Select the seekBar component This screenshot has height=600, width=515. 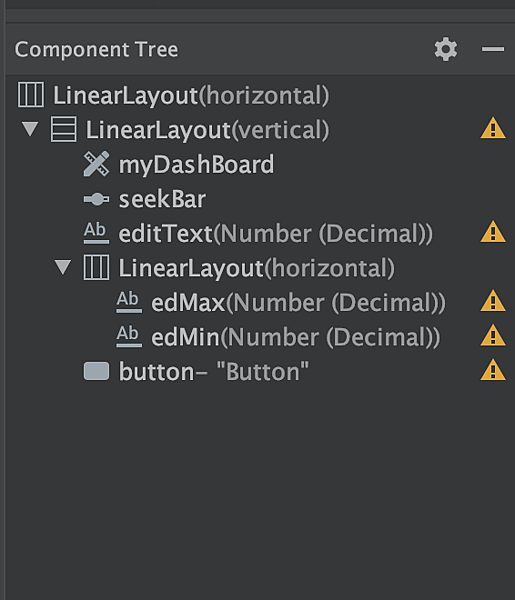pos(145,199)
